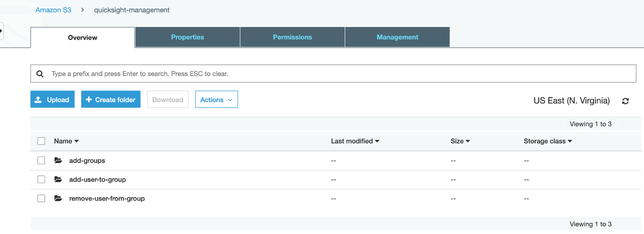The image size is (644, 234).
Task: Select the add-groups row checkbox
Action: click(41, 160)
